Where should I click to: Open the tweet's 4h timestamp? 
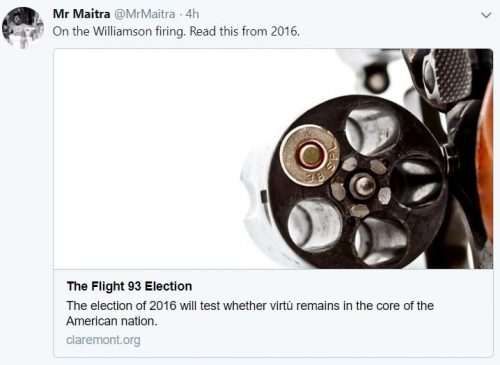click(x=192, y=14)
